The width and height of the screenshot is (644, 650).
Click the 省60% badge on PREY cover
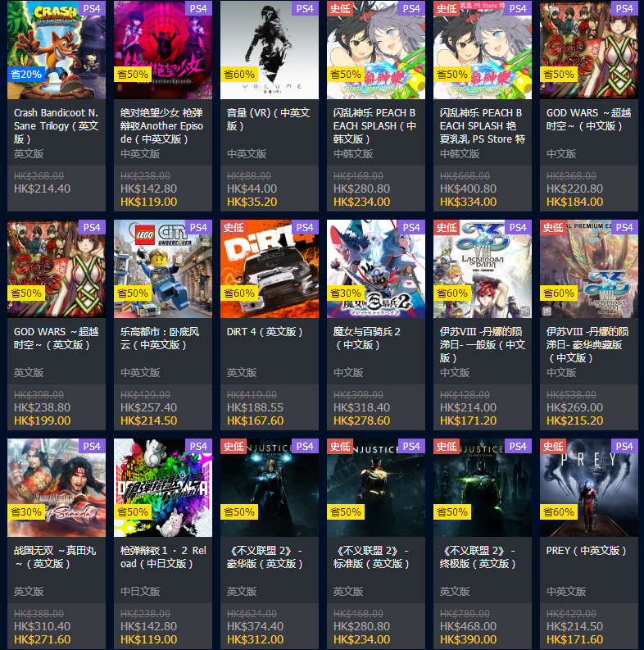click(x=559, y=512)
